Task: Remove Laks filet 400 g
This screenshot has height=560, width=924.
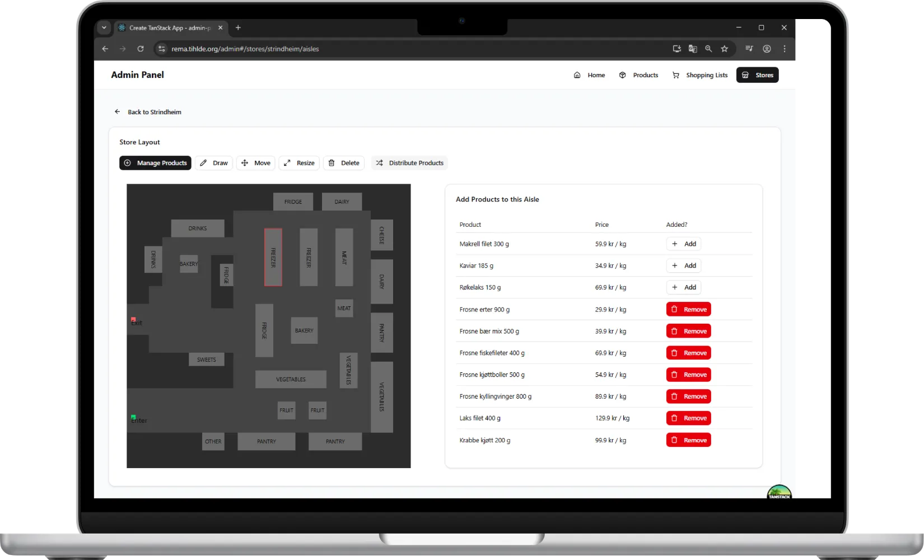Action: click(689, 418)
